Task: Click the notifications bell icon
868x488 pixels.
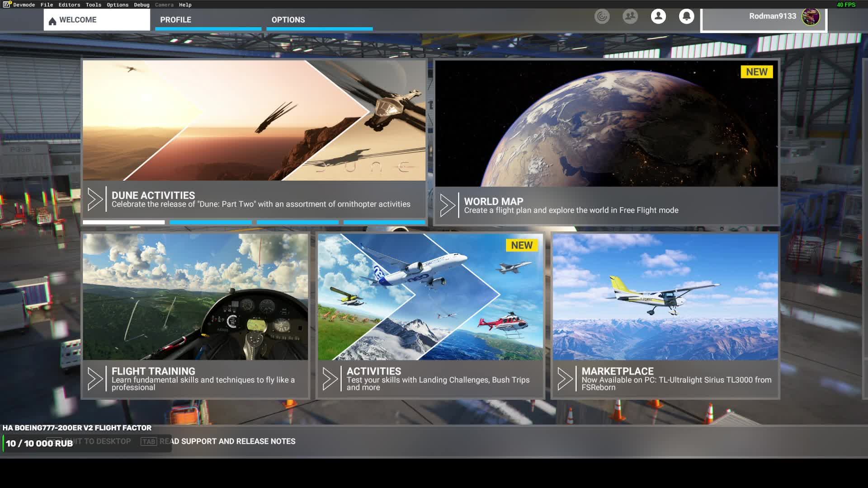Action: point(686,17)
